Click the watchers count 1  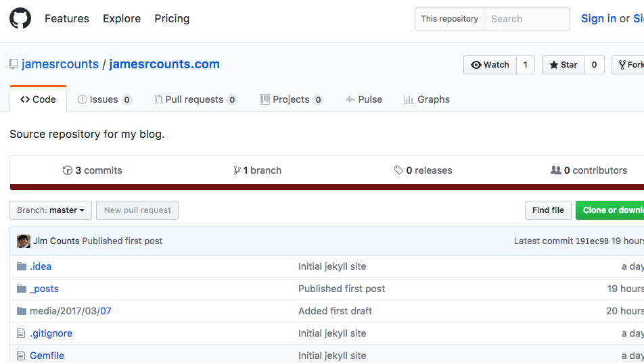(x=526, y=65)
